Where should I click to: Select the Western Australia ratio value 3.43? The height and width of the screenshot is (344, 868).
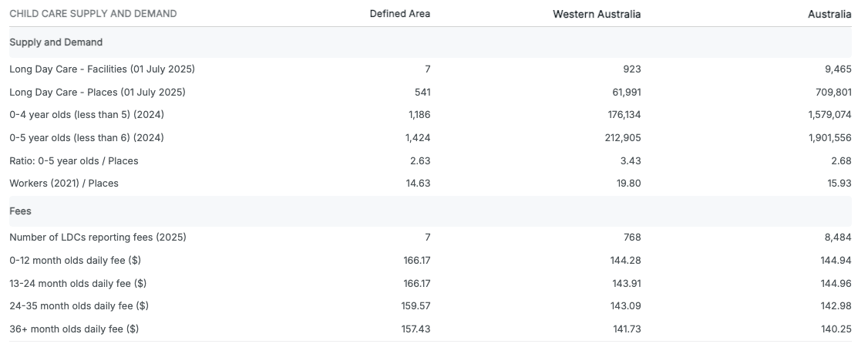click(630, 161)
